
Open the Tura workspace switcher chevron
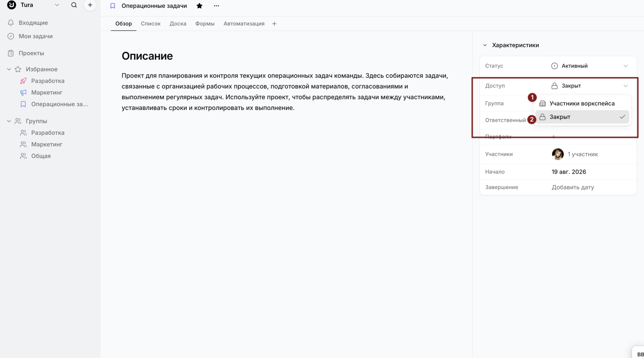57,5
